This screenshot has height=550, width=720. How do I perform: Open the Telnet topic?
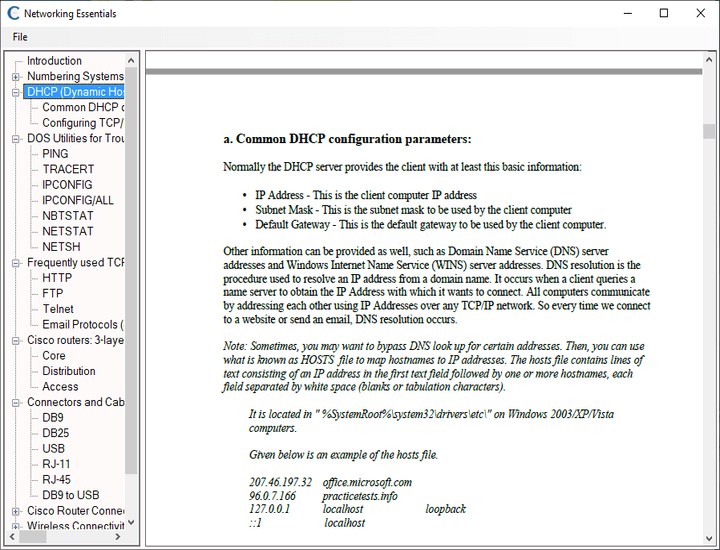pos(58,309)
